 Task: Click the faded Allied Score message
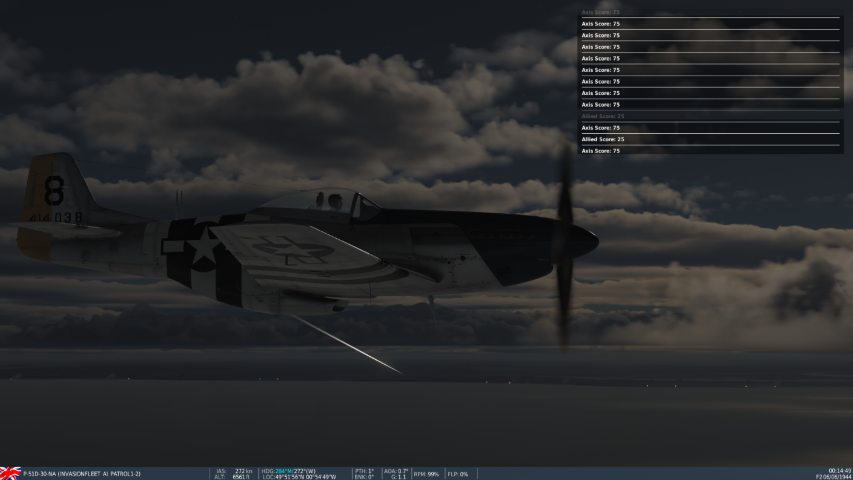(603, 116)
